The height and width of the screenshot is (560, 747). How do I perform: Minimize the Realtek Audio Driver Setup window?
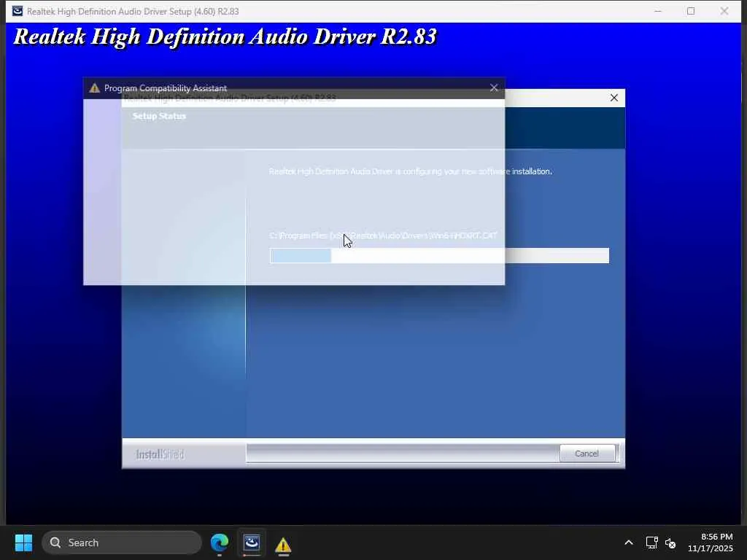click(658, 11)
